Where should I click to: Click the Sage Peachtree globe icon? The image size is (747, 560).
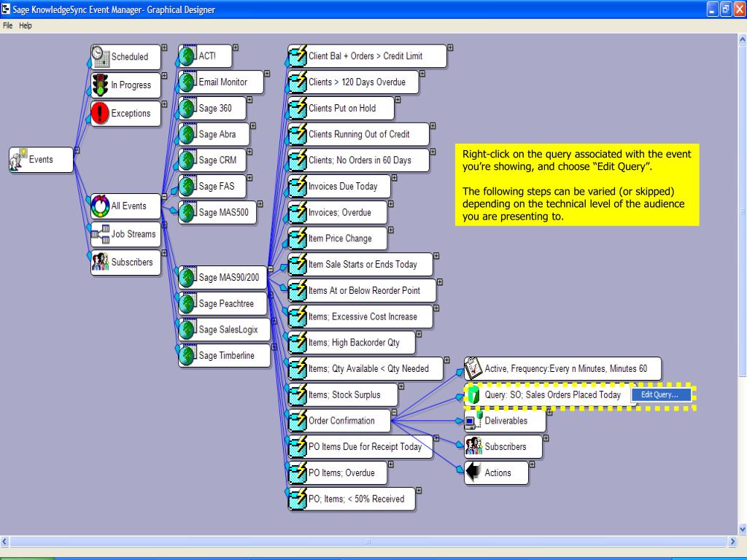pos(187,303)
